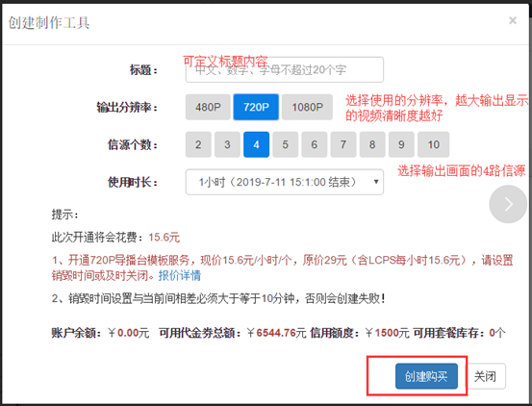Set 信源个数 to 4
Screen dimensions: 532x406
click(x=256, y=145)
